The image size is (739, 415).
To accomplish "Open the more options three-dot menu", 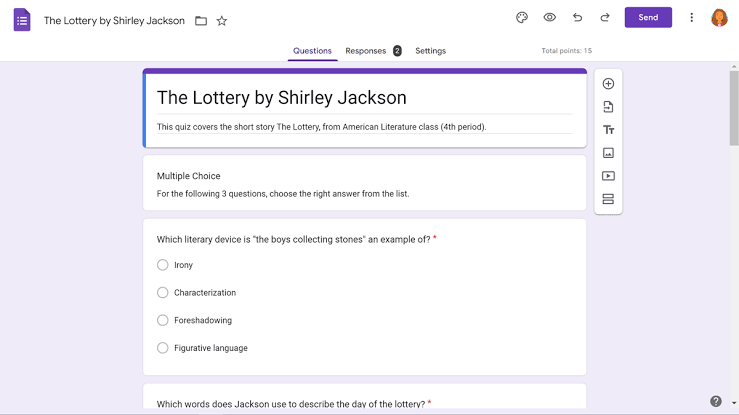I will click(691, 17).
